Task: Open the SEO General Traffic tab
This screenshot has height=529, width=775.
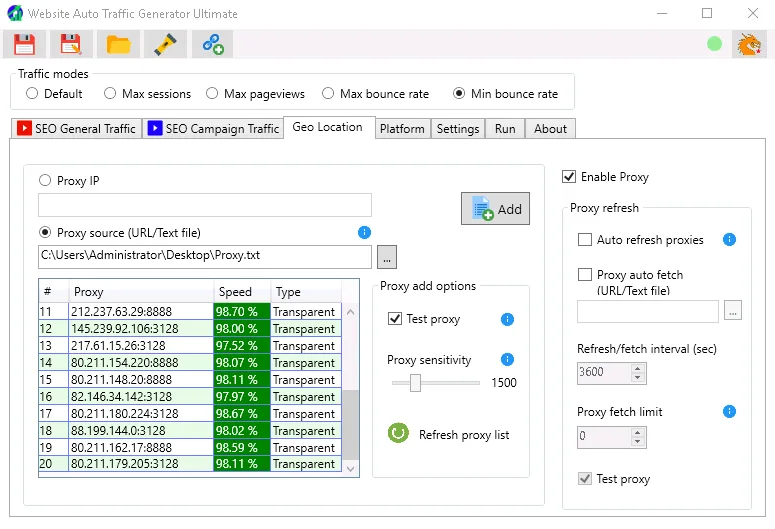Action: [x=77, y=129]
